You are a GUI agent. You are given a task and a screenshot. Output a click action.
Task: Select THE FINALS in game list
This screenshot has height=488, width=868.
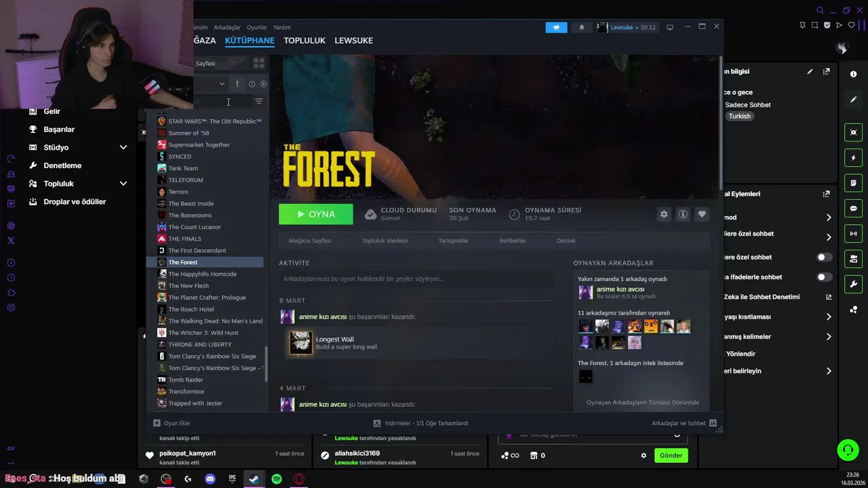pyautogui.click(x=184, y=239)
